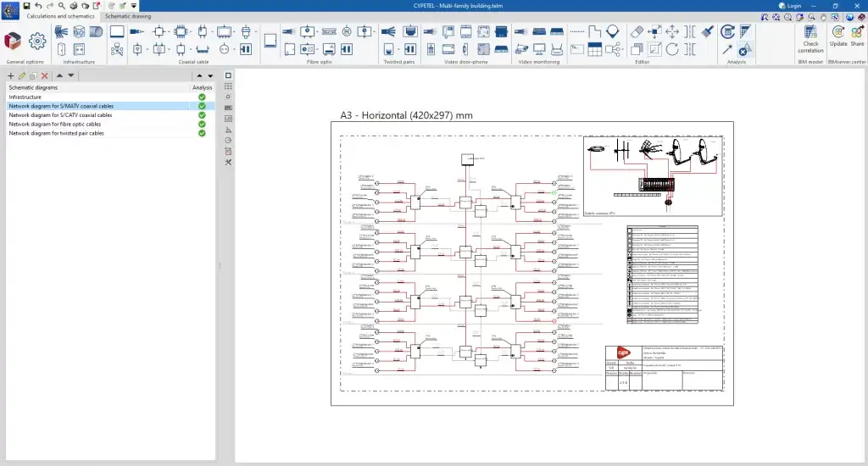Select Network diagram for S/CATV coaxial cables
Image resolution: width=868 pixels, height=466 pixels.
tap(60, 115)
